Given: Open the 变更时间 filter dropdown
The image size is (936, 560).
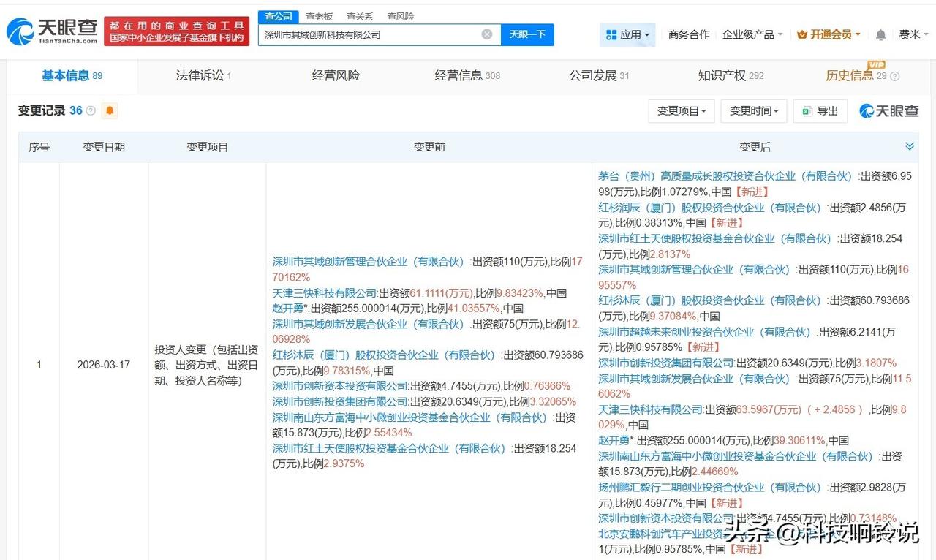Looking at the screenshot, I should [x=753, y=110].
